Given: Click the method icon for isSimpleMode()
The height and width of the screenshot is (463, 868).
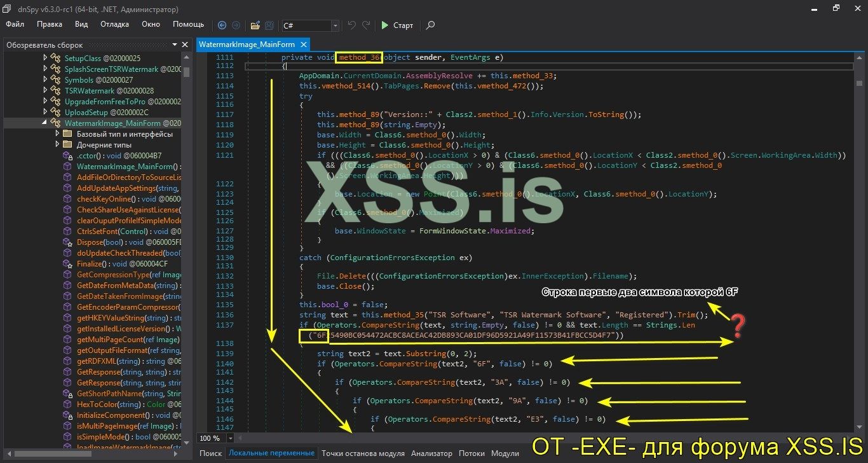Looking at the screenshot, I should [68, 437].
